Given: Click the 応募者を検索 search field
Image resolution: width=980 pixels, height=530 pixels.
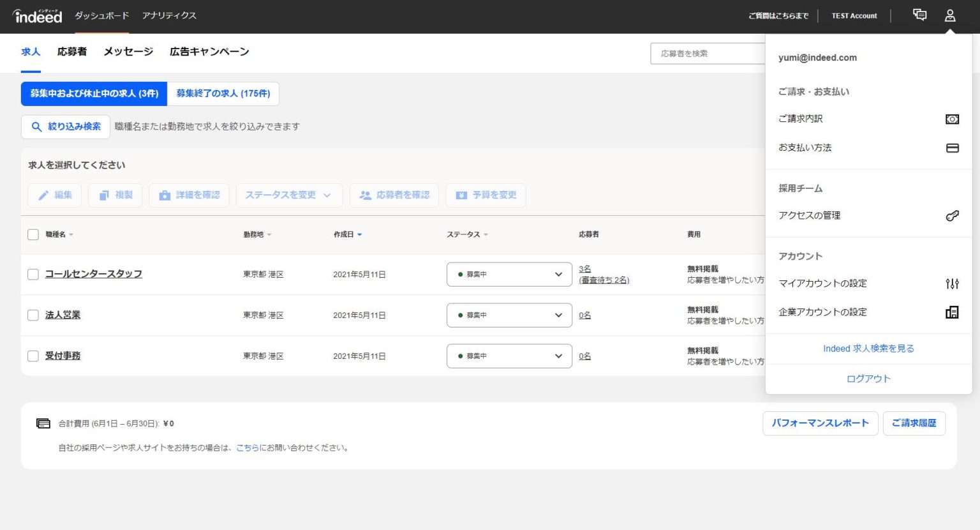Looking at the screenshot, I should [x=702, y=53].
